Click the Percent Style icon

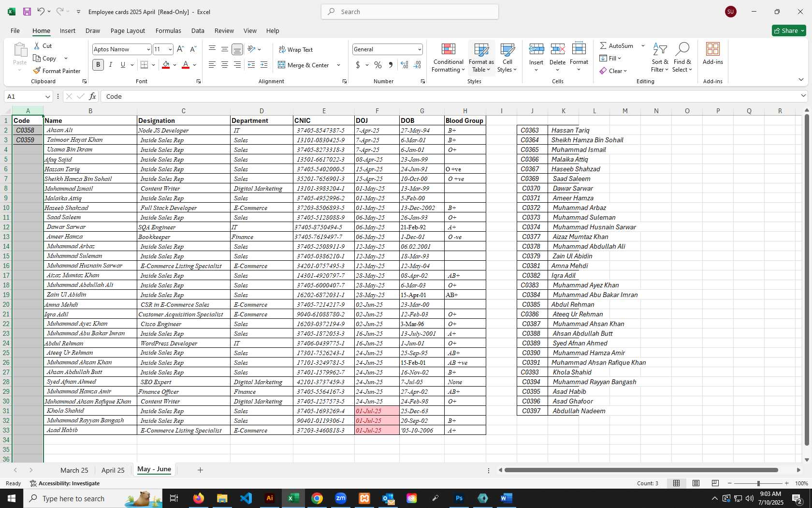click(378, 65)
